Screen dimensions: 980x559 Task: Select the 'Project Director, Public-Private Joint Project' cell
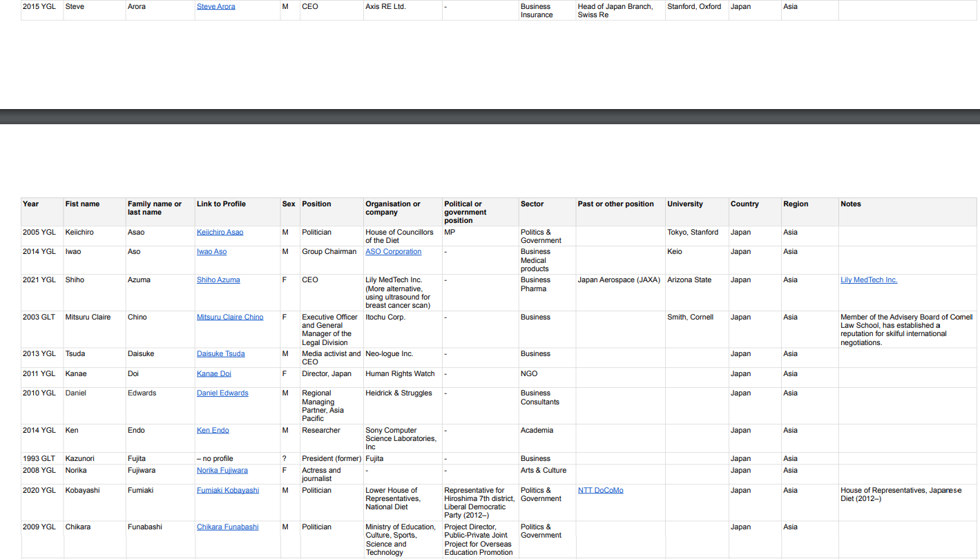[x=481, y=540]
